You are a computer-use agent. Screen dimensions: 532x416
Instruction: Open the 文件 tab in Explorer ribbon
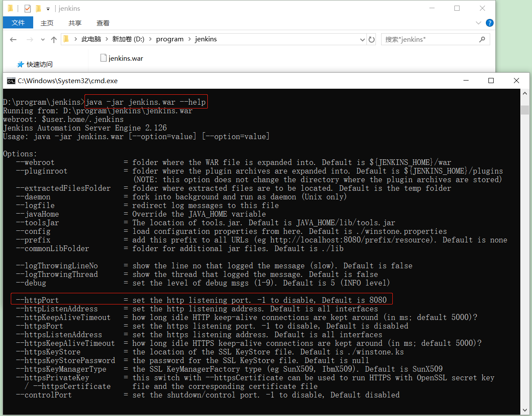coord(18,22)
